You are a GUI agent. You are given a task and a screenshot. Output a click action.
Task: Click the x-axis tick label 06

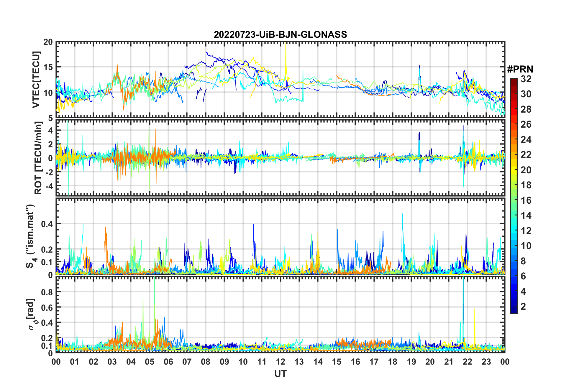[168, 362]
